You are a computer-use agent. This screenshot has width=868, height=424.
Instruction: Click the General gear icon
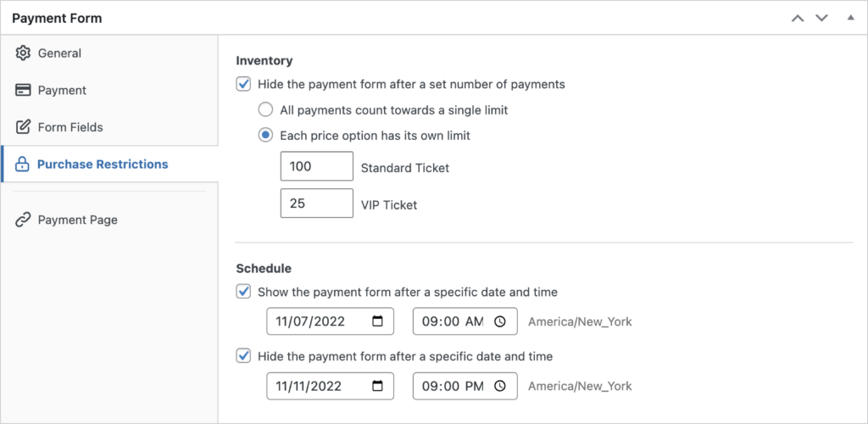point(23,53)
